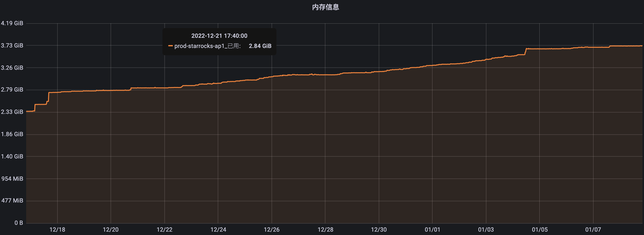Click y-axis label 4.19 GiB
This screenshot has height=235, width=644.
click(12, 23)
